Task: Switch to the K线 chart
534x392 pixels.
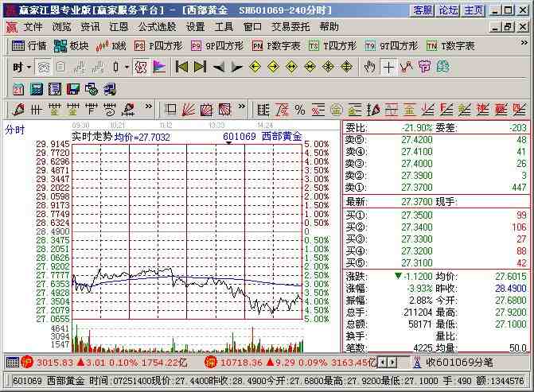Action: 111,45
